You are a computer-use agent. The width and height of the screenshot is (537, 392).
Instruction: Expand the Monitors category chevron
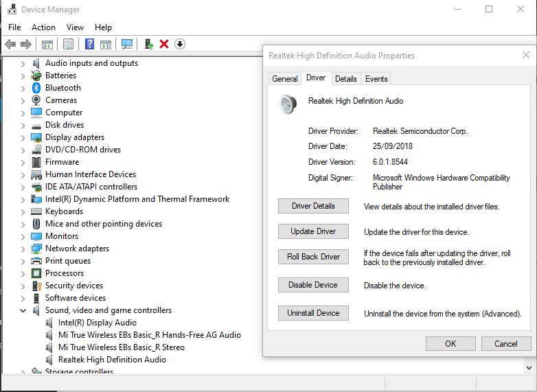click(x=23, y=237)
